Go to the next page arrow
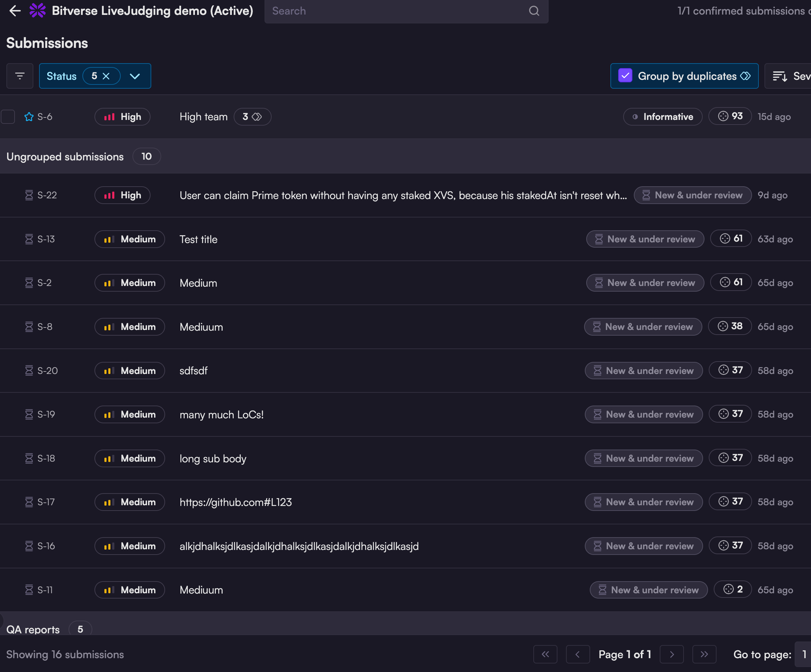Screen dimensions: 811x672 (x=671, y=654)
